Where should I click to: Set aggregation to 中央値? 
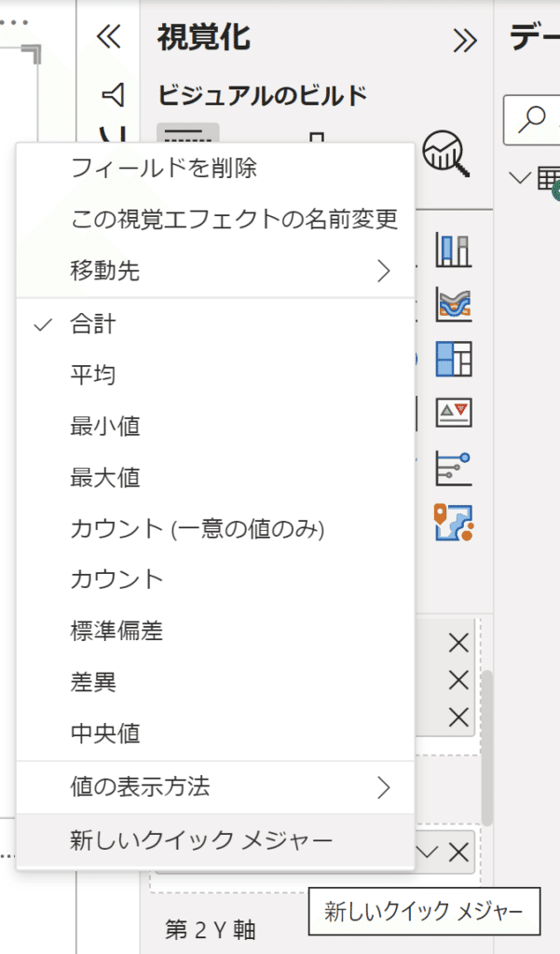105,733
